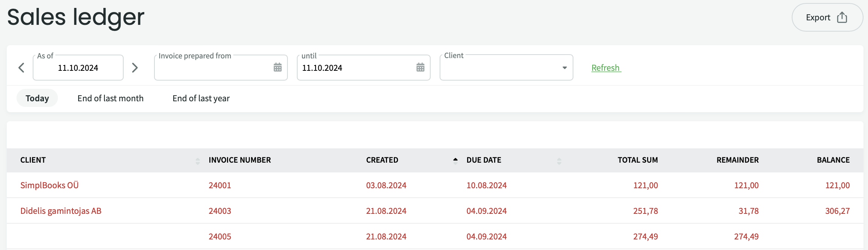Open calendar for Invoice prepared from

[277, 67]
